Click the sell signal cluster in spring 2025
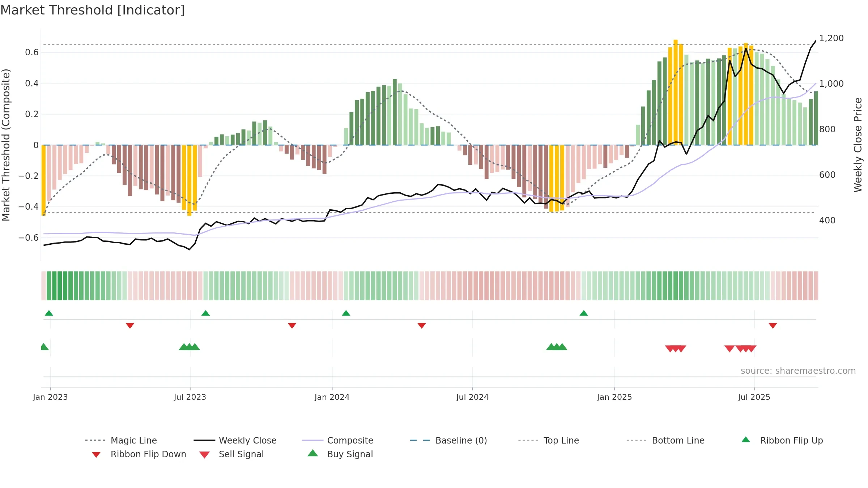The height and width of the screenshot is (488, 868). 676,349
